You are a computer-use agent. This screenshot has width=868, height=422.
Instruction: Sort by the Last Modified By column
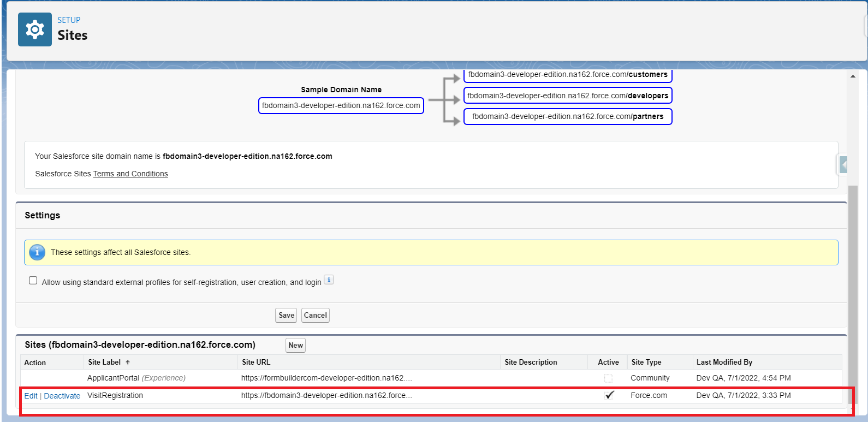coord(724,362)
